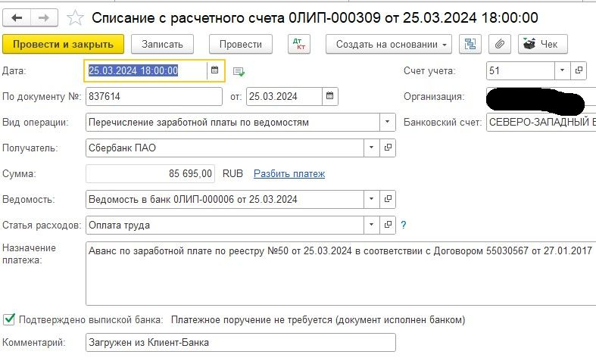Show Дт/Кт postings icon
This screenshot has width=596, height=364.
(299, 44)
